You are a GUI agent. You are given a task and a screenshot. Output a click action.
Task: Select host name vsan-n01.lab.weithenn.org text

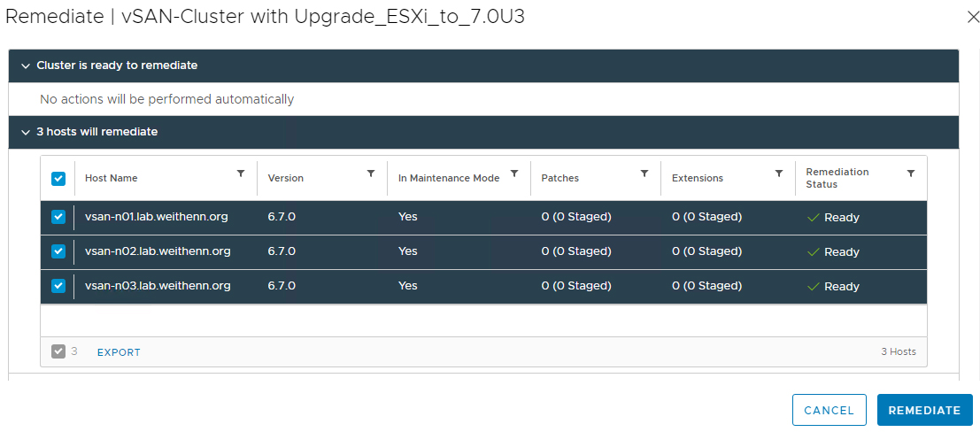tap(156, 217)
